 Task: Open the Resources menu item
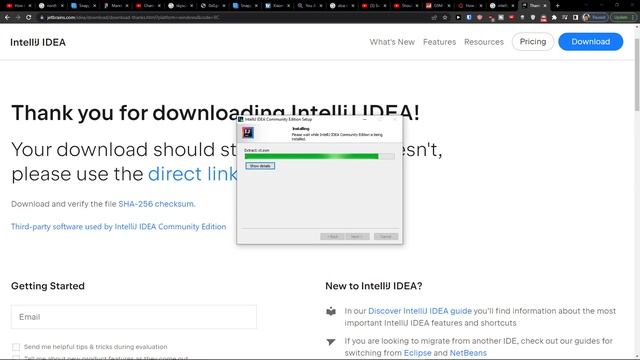(484, 42)
